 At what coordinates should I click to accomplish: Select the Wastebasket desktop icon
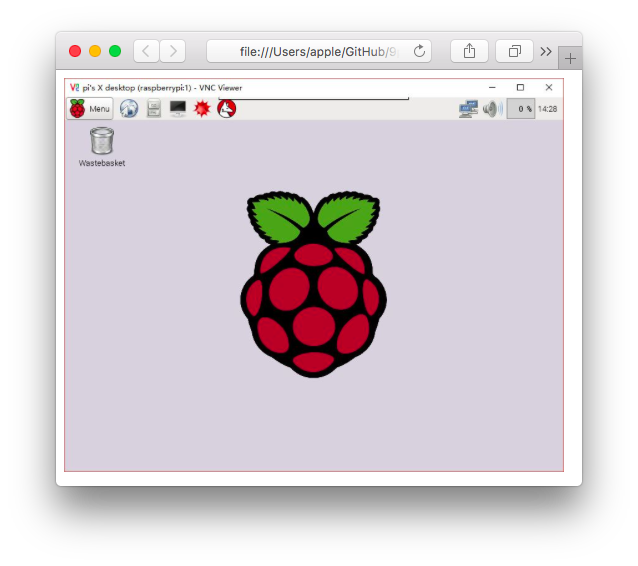[x=102, y=147]
